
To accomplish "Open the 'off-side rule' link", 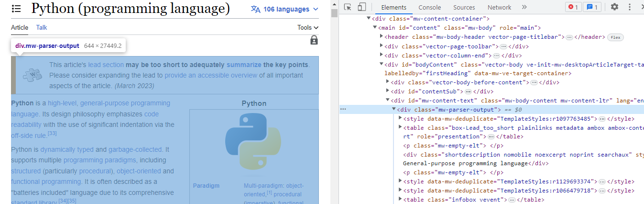I will click(28, 136).
